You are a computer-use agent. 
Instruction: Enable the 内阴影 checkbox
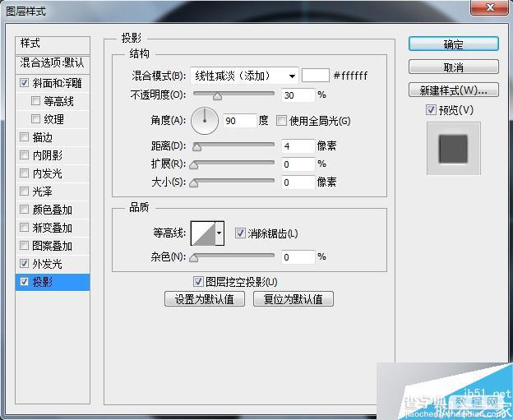click(24, 155)
